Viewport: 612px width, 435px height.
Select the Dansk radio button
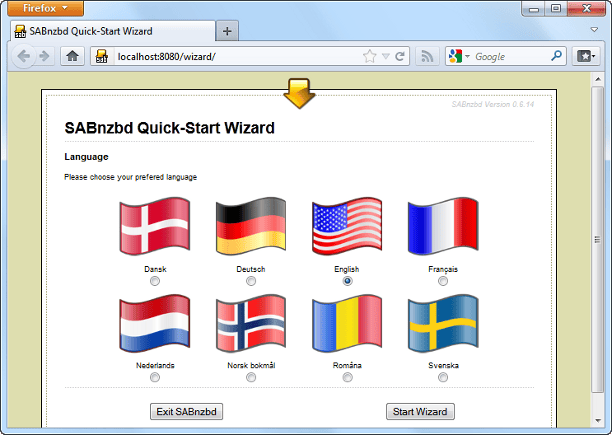155,281
